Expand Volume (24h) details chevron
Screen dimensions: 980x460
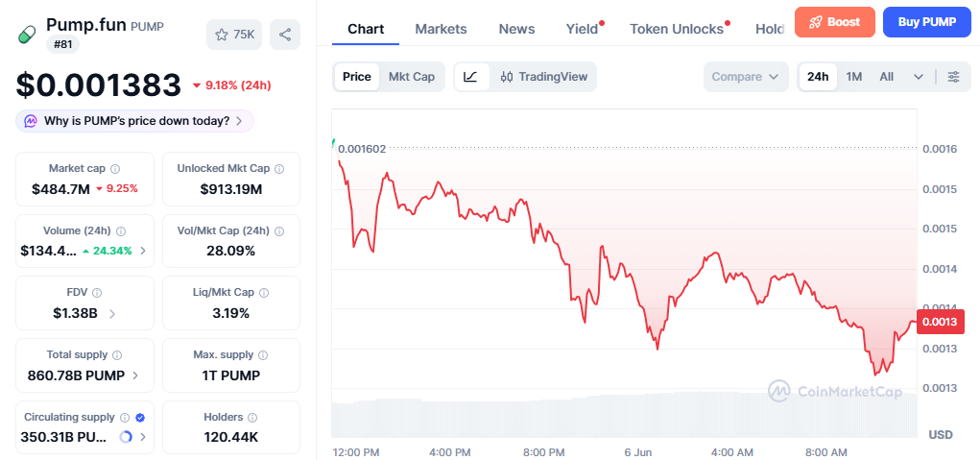[x=143, y=251]
